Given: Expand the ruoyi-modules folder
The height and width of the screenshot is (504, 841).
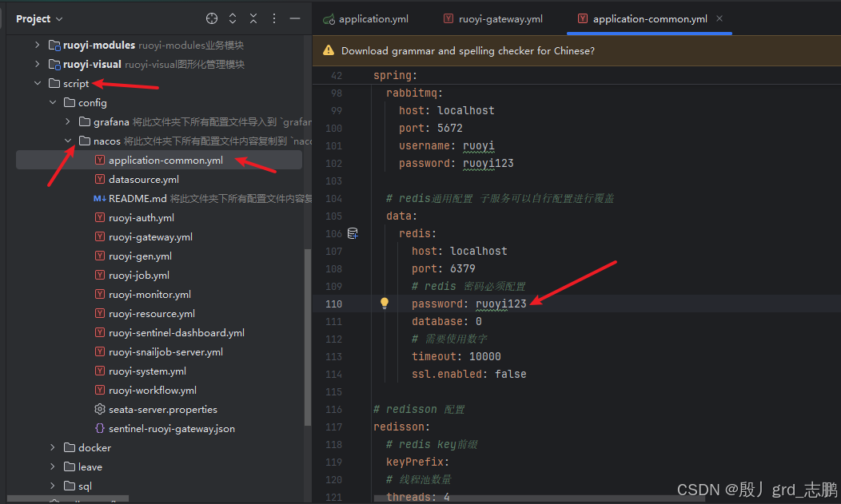Looking at the screenshot, I should point(37,45).
